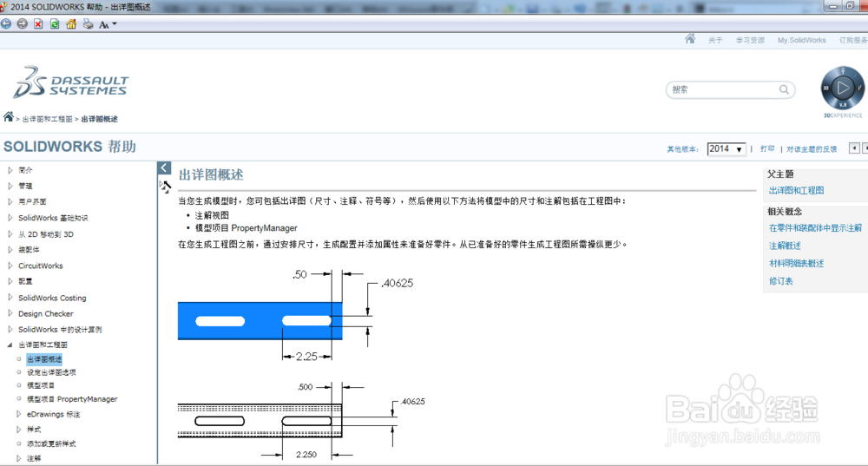
Task: Click the wireframe drawing view illustration
Action: [260, 421]
